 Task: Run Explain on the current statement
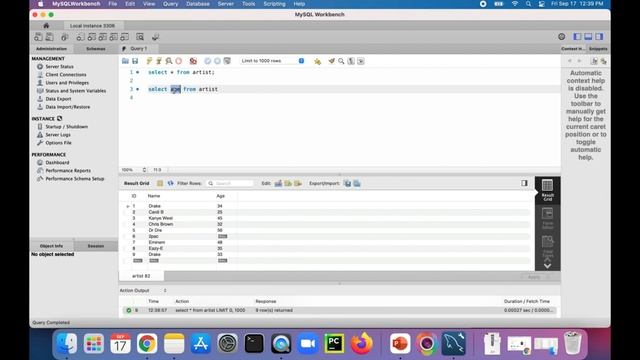[x=169, y=61]
